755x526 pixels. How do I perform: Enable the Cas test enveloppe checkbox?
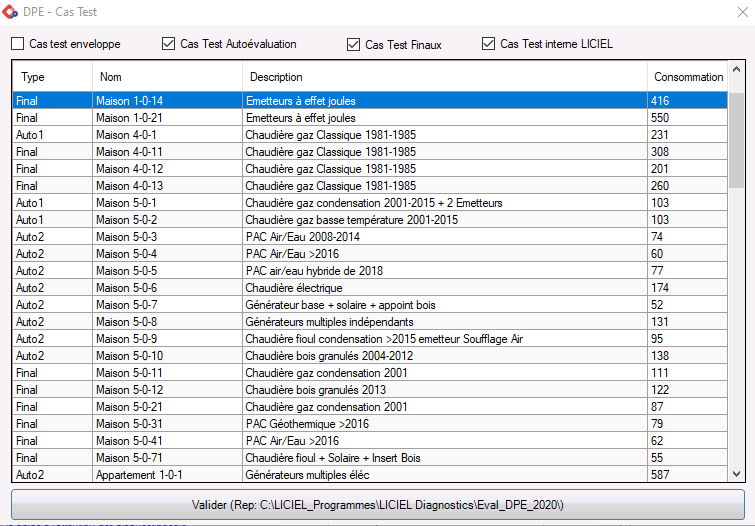click(18, 44)
